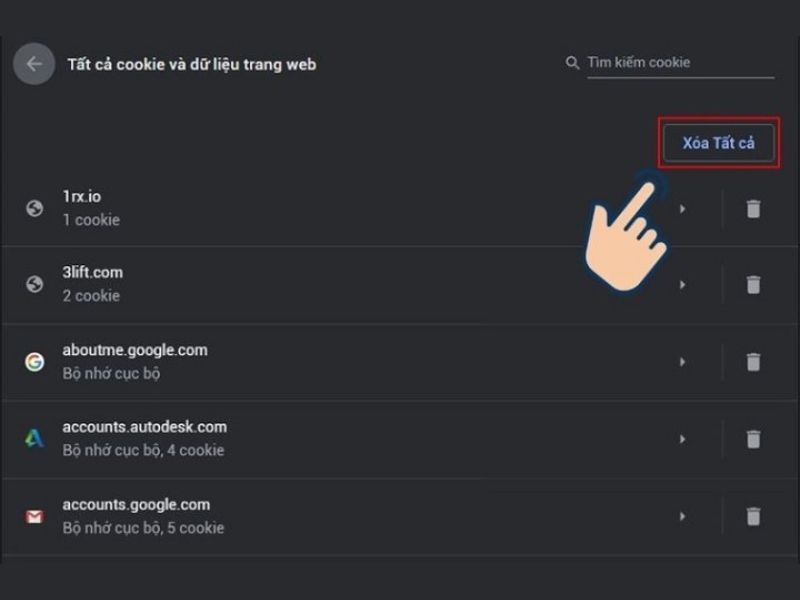Click the Autodesk favicon next to accounts.autodesk.com
The image size is (800, 600).
coord(34,438)
